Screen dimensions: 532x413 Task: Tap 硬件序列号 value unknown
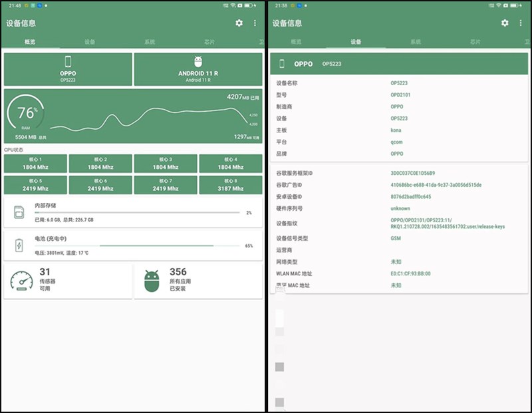tap(400, 208)
